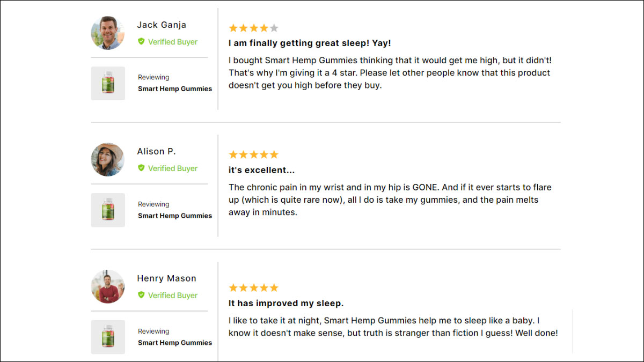Click the Smart Hemp Gummies link in Jack's review card

174,88
